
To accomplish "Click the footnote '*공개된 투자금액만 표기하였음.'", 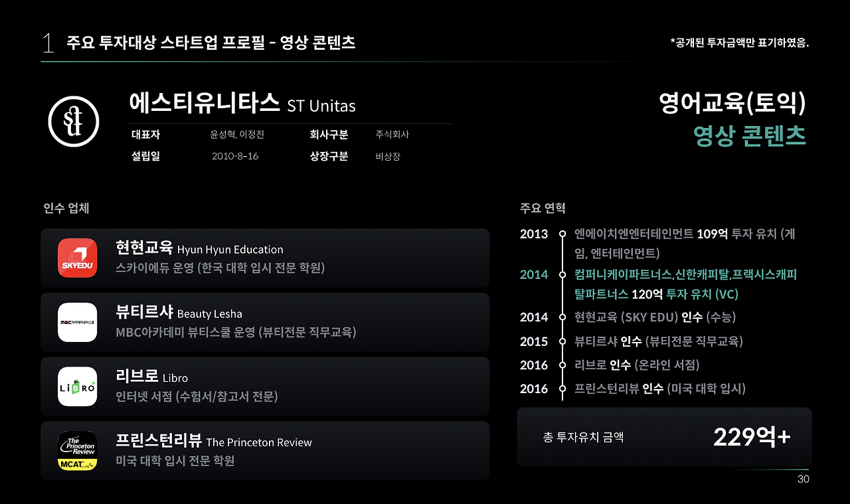I will pyautogui.click(x=740, y=43).
